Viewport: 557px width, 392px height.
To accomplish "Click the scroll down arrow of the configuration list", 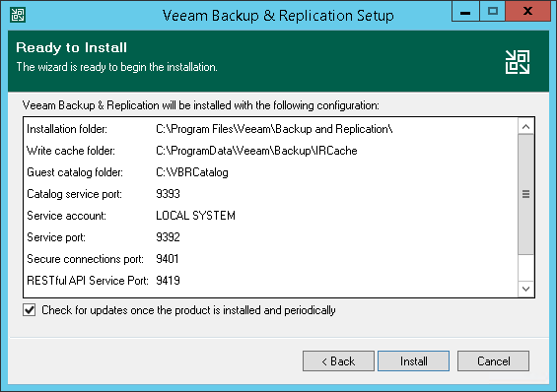I will pyautogui.click(x=526, y=289).
